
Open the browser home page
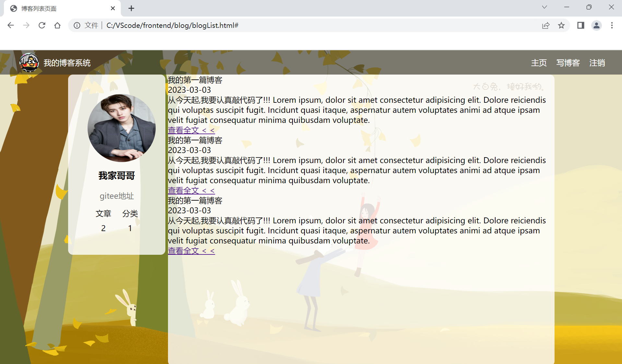[x=57, y=25]
